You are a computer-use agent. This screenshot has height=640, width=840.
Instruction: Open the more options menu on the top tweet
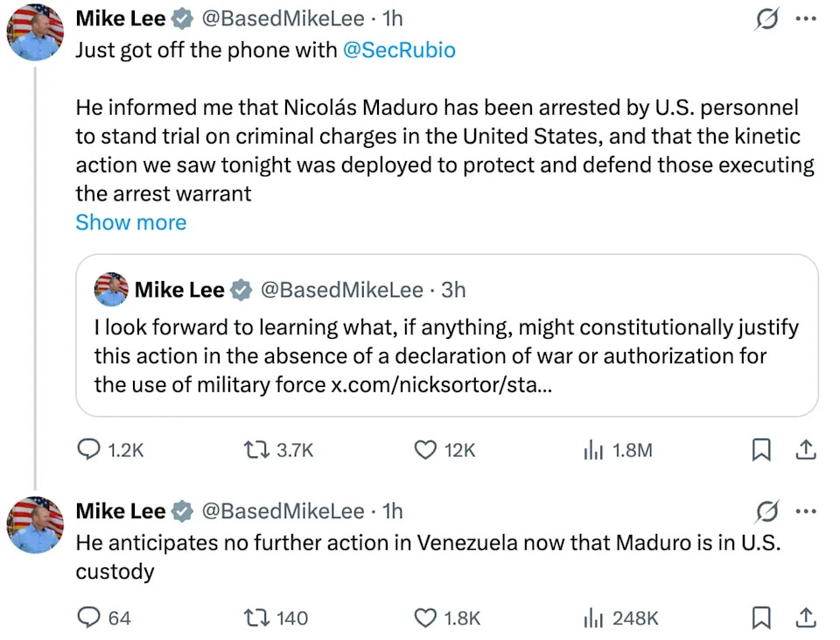[807, 18]
